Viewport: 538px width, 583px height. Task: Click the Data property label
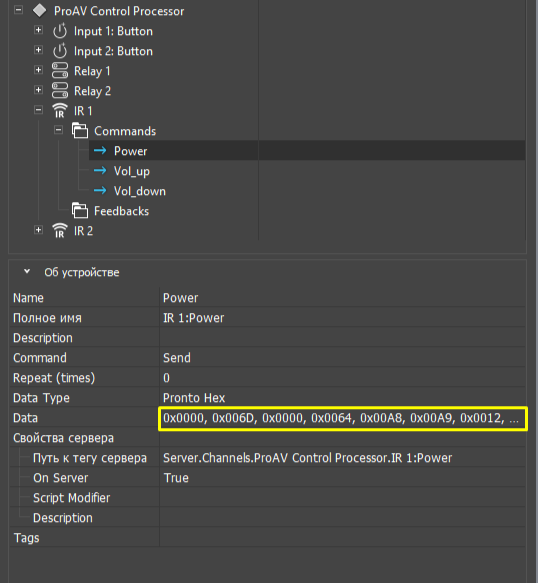[25, 418]
